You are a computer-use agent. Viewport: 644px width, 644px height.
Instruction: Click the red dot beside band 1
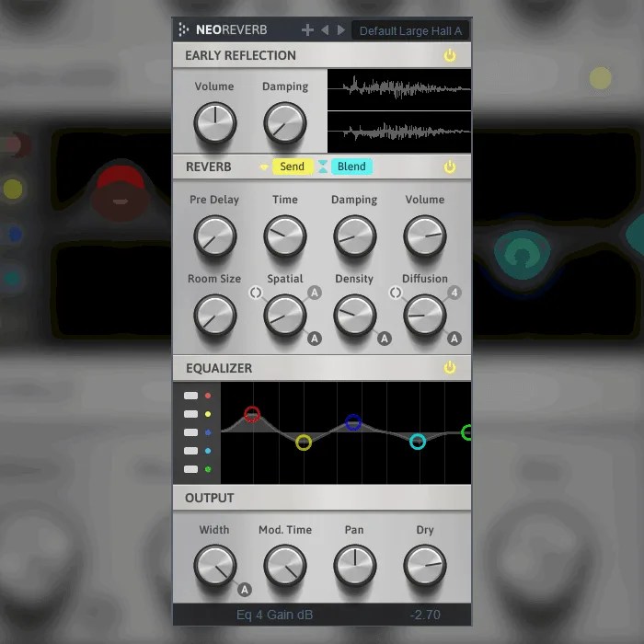(208, 396)
